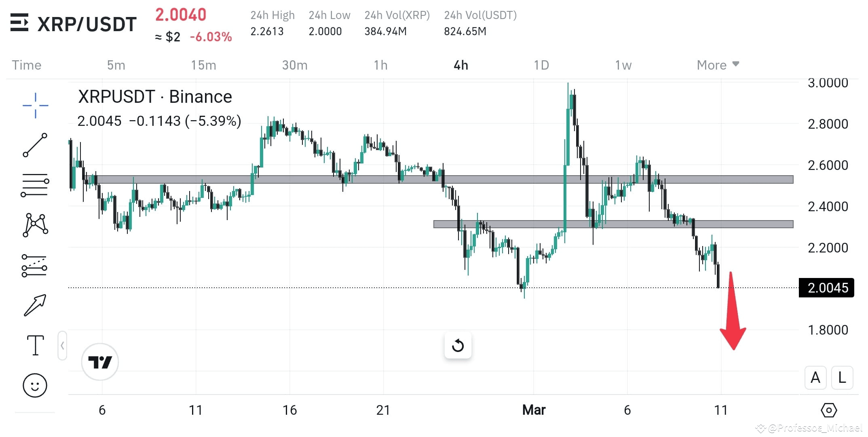Viewport: 868px width, 437px height.
Task: Select the XABCD pattern tool
Action: [35, 225]
